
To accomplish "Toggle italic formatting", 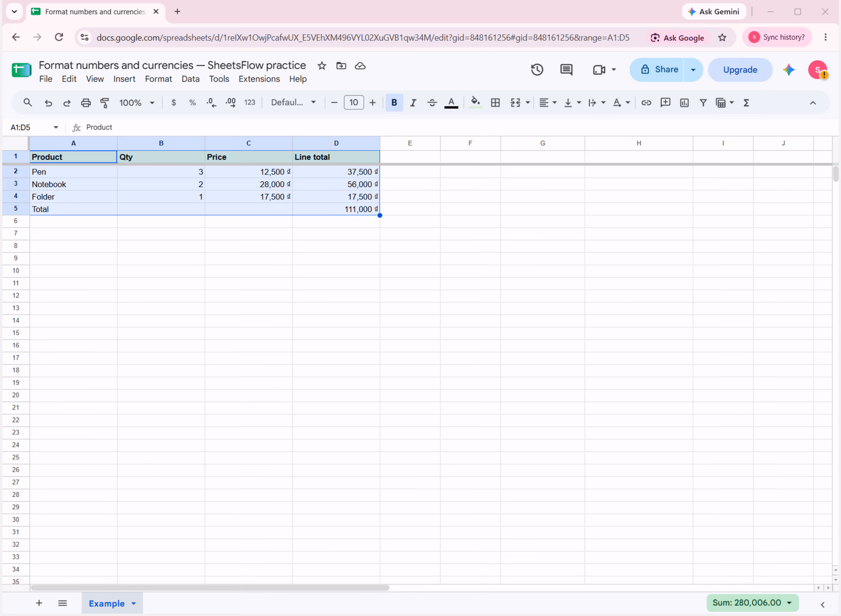I will 413,103.
